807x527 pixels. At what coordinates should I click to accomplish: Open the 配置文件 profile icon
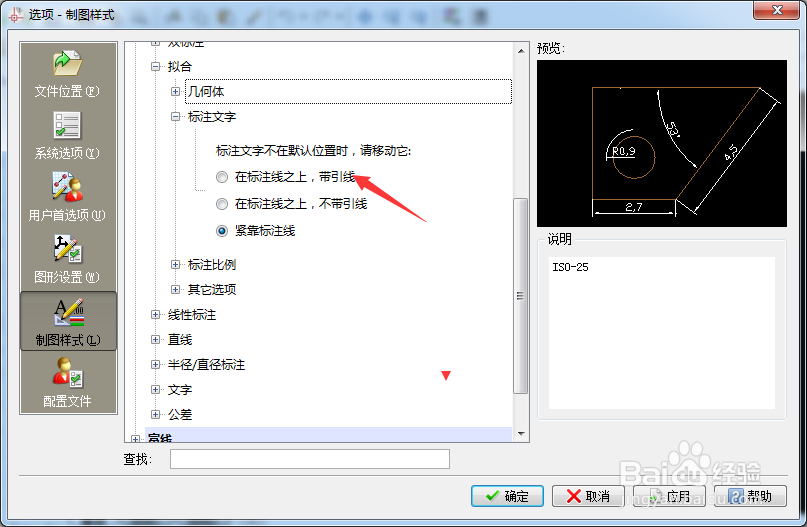(x=67, y=372)
